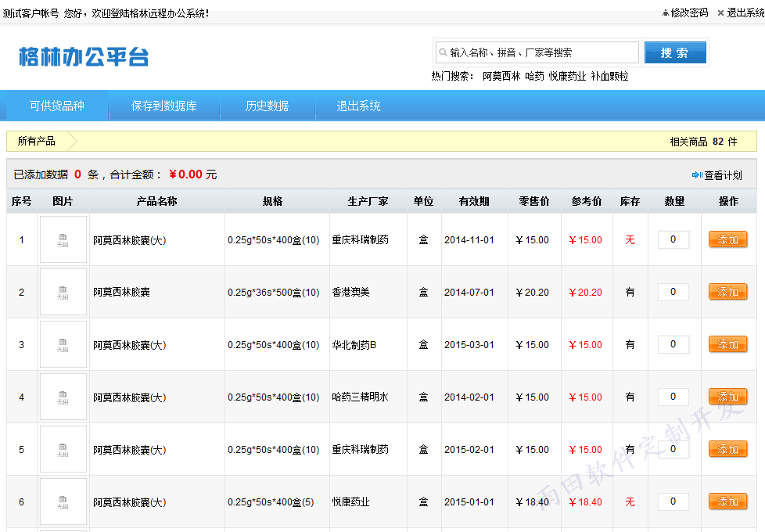Click the 搜索 button
Image resolution: width=765 pixels, height=532 pixels.
(x=675, y=52)
